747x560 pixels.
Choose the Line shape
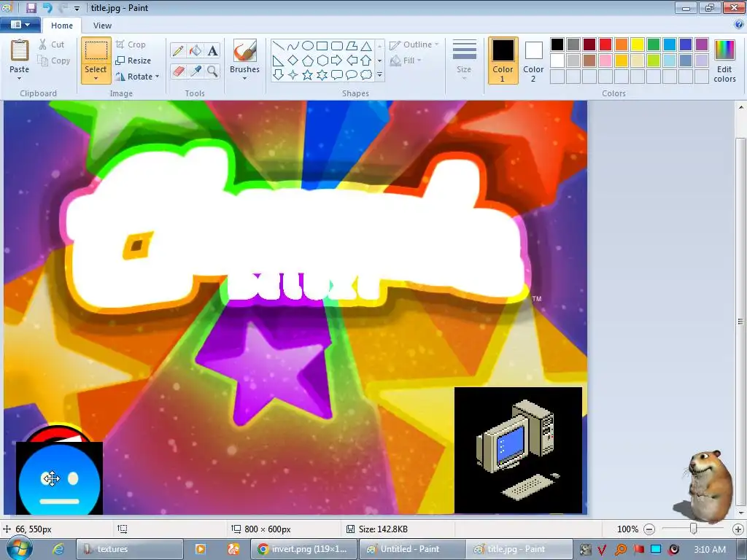279,46
